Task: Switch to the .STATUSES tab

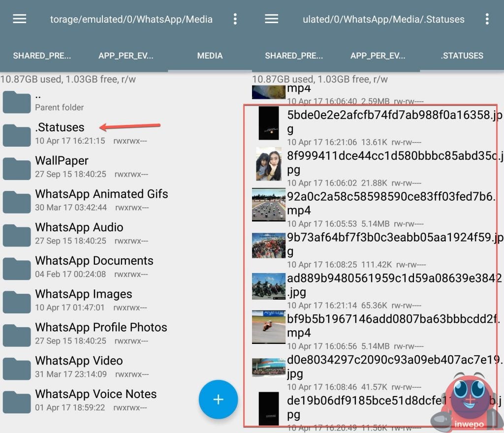Action: click(462, 56)
